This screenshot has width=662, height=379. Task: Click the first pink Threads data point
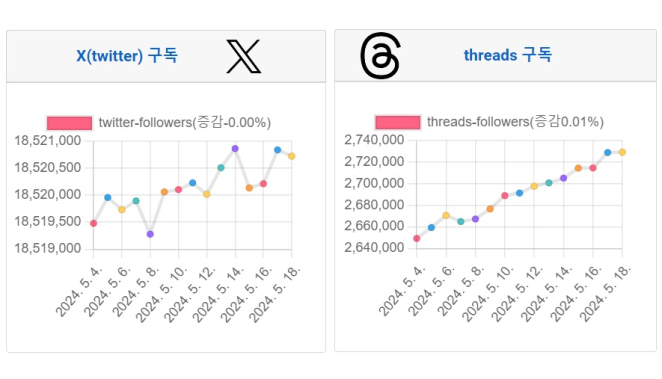click(417, 238)
